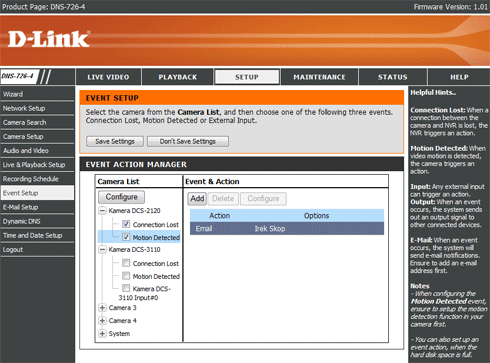Expand the System node
The width and height of the screenshot is (490, 363).
(102, 334)
